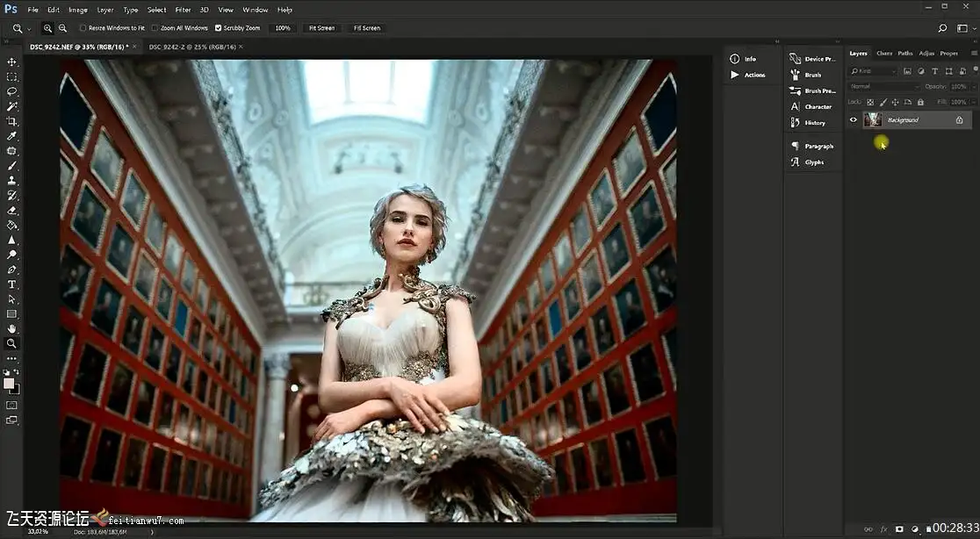Switch to the DSC_9242-2 document tab
The image size is (980, 539).
coord(190,47)
